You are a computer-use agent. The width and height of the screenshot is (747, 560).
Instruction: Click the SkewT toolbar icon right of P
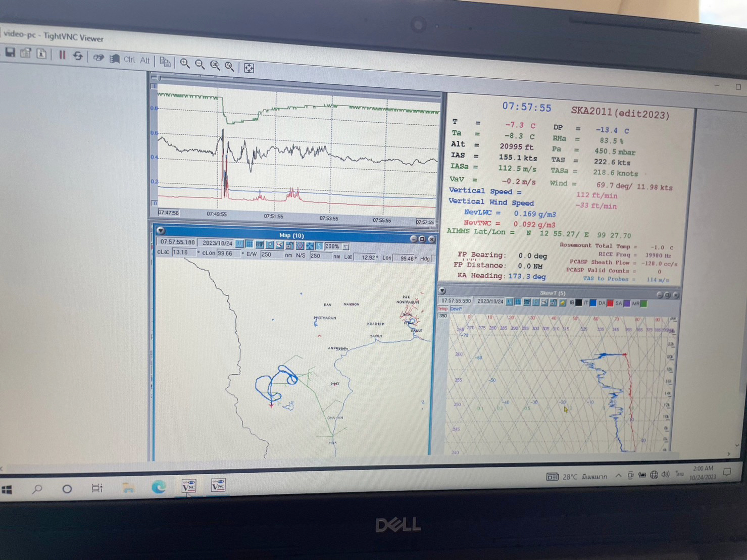(544, 302)
